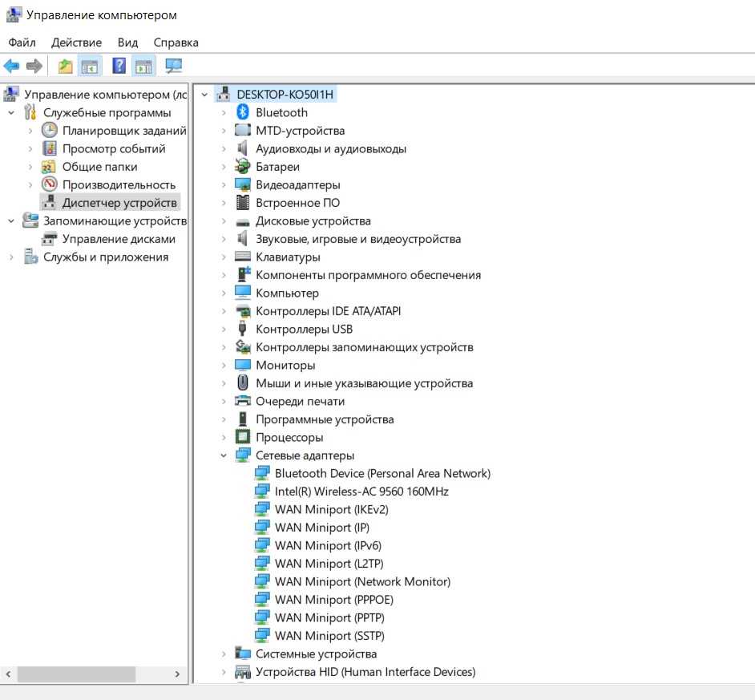Open Help via blue question mark icon
755x700 pixels.
pyautogui.click(x=119, y=66)
